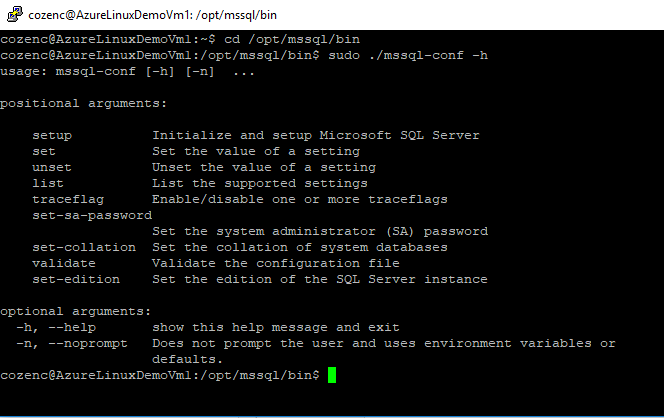The width and height of the screenshot is (664, 418).
Task: Click the green terminal cursor block
Action: click(x=332, y=375)
